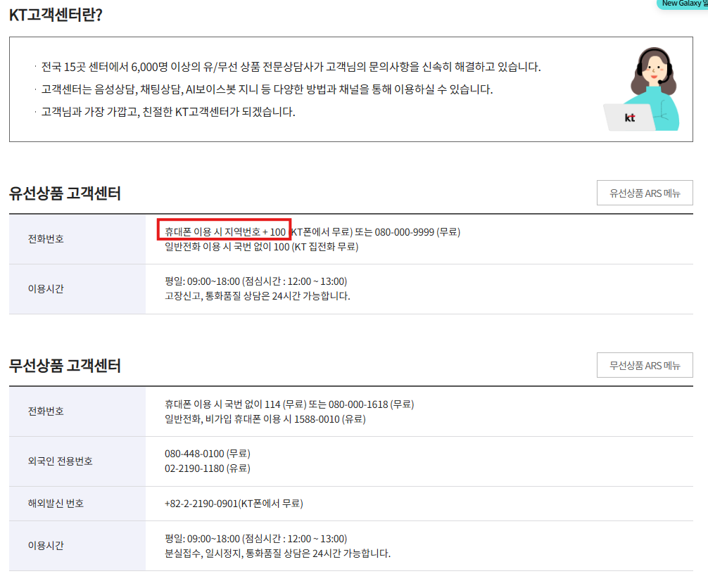Click the 1588-0010 (유료) line
The width and height of the screenshot is (708, 588).
click(265, 419)
